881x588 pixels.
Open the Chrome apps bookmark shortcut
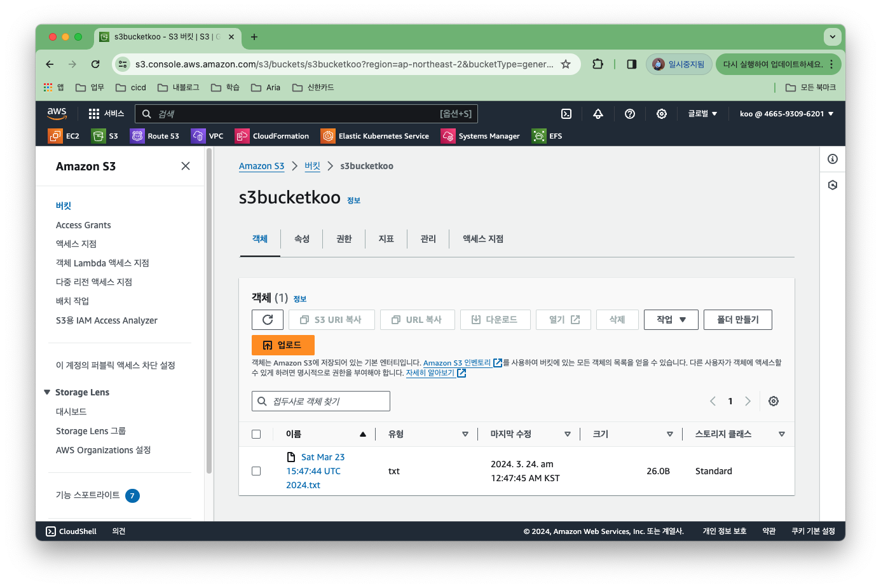[54, 88]
